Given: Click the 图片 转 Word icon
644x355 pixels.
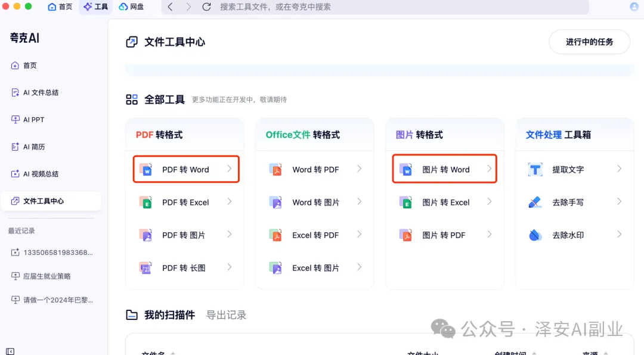Looking at the screenshot, I should 406,169.
